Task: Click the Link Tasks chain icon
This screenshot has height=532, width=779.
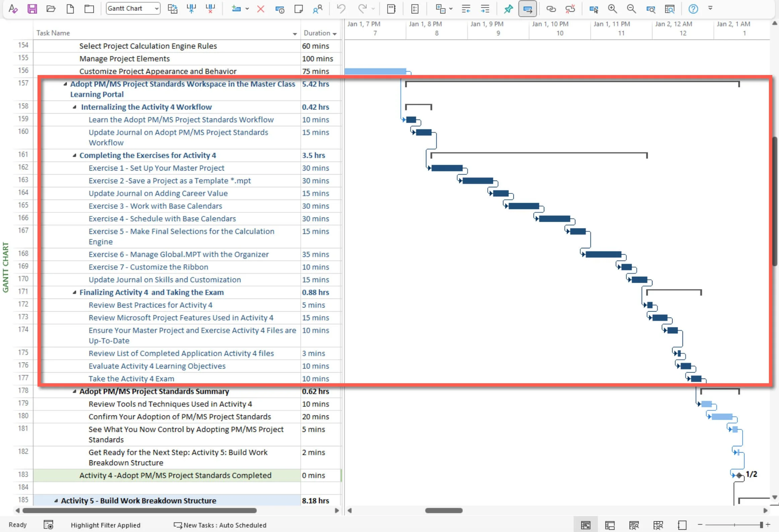Action: (551, 9)
